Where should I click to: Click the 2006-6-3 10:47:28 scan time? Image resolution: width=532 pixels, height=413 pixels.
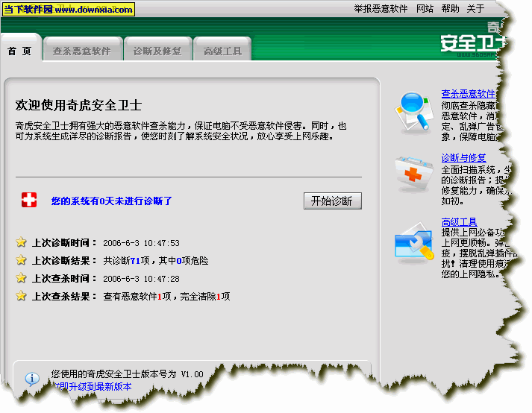[141, 279]
